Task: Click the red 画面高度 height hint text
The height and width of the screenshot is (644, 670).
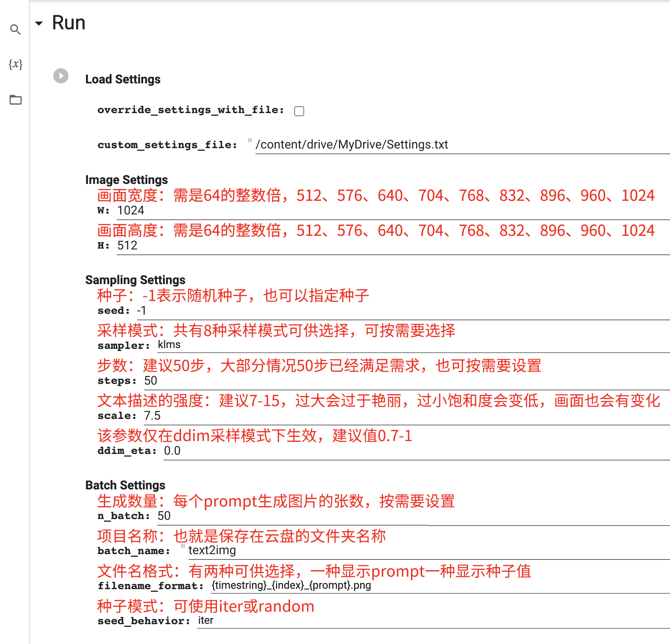Action: pos(376,230)
